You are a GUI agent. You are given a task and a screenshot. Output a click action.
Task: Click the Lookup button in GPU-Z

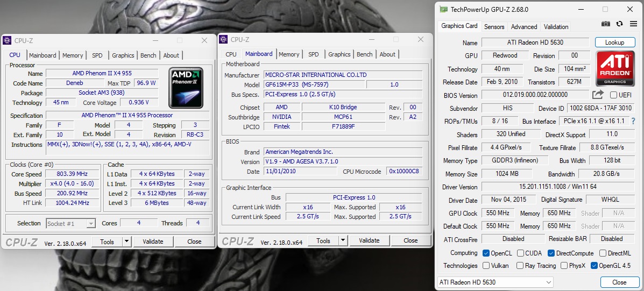pyautogui.click(x=615, y=42)
